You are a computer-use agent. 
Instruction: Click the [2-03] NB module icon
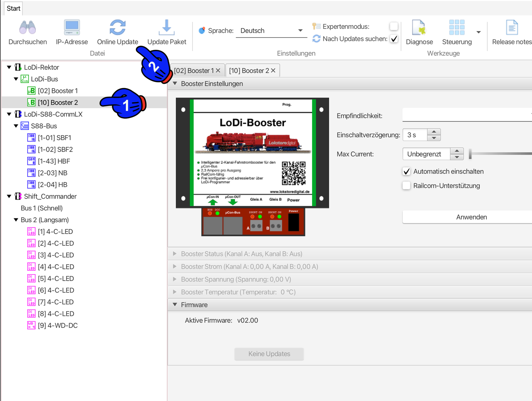point(32,173)
